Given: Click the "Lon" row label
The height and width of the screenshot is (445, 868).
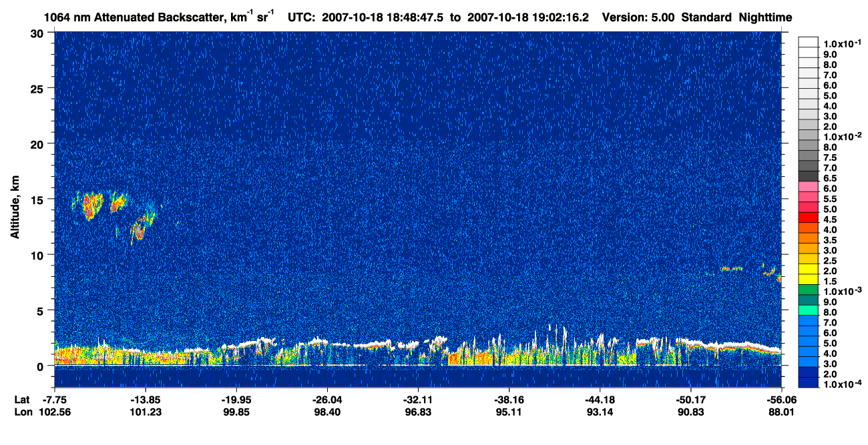Looking at the screenshot, I should tap(23, 412).
